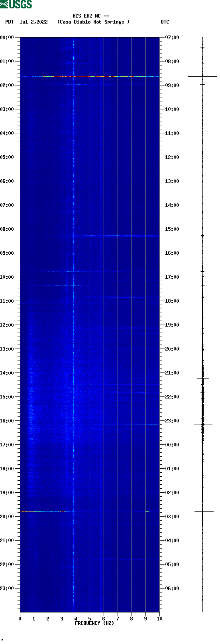Click the station title 'MCS EHZ NC --'
The width and height of the screenshot is (220, 644).
(x=91, y=16)
